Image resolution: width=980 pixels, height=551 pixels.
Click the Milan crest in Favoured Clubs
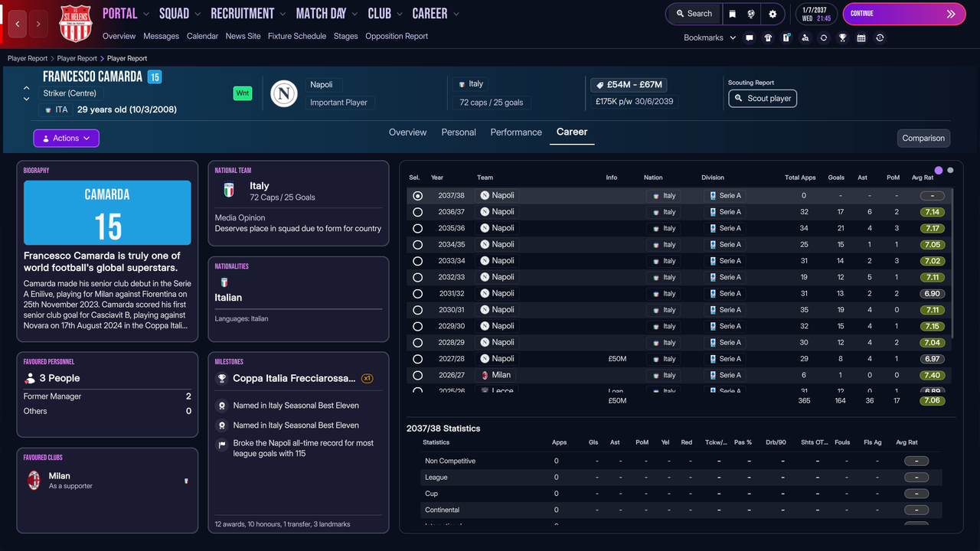(34, 480)
